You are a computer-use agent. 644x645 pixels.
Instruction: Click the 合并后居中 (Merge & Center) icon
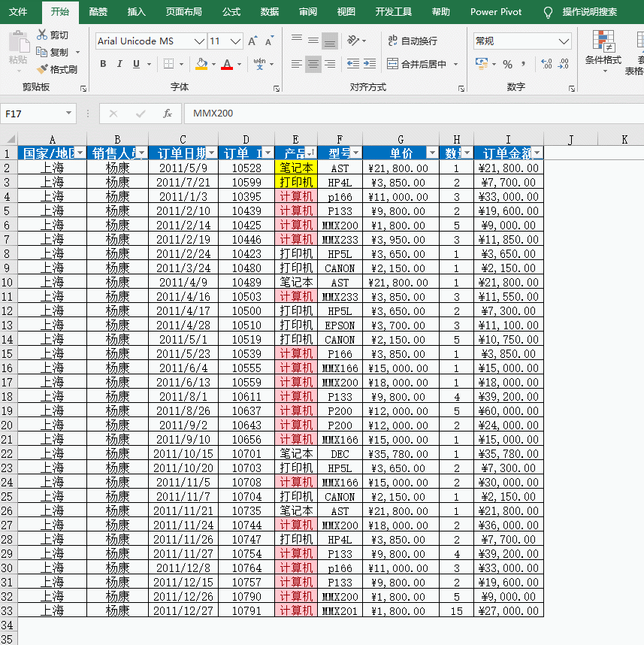click(x=416, y=64)
